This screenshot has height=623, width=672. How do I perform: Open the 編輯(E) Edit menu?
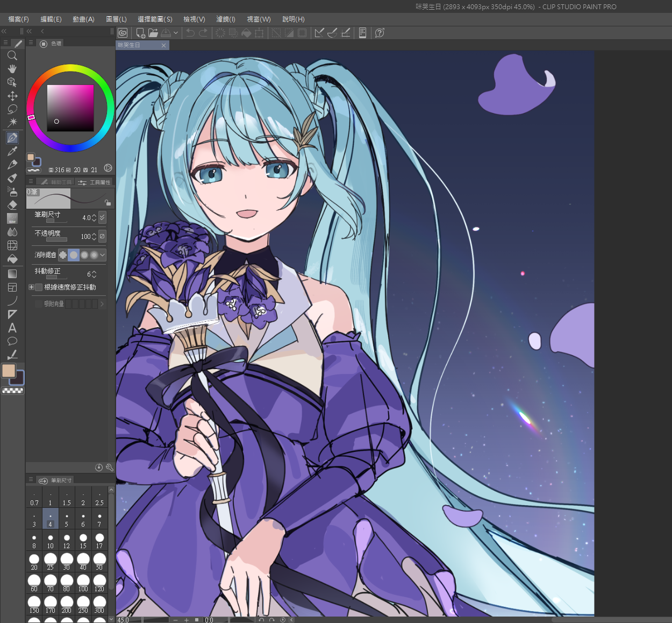pos(51,19)
